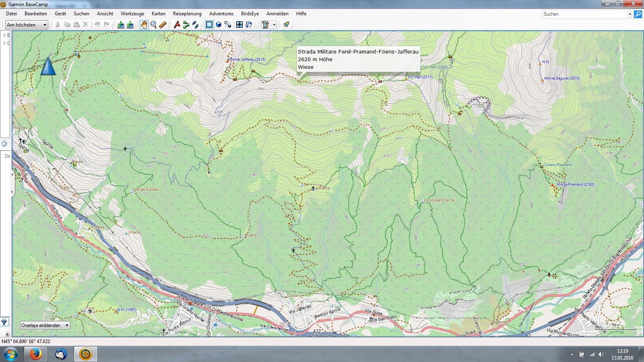Click the search magnifier button

pos(638,14)
